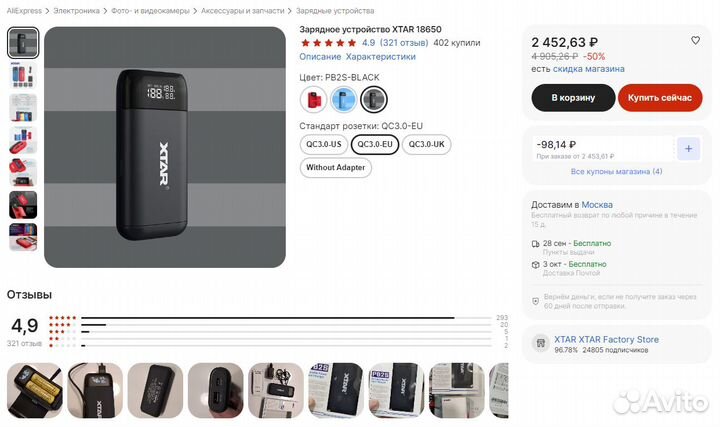Choose the QC3.0-US socket option

click(322, 144)
